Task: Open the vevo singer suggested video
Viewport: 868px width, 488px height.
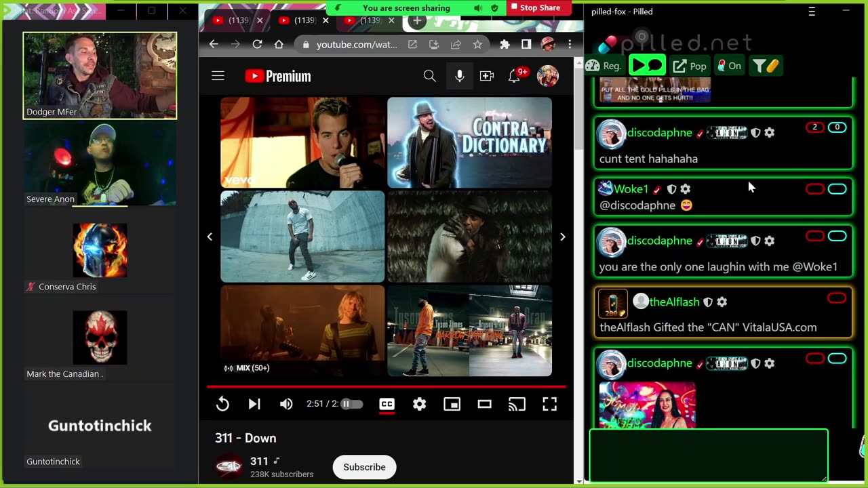Action: [302, 142]
